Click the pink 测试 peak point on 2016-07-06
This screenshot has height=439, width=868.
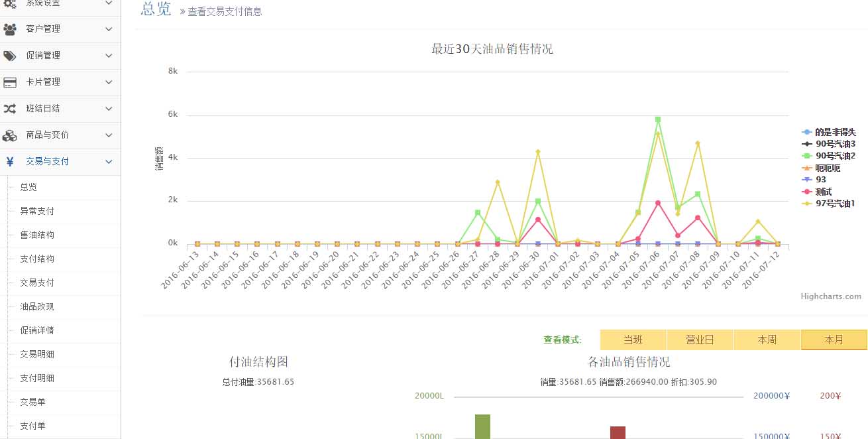pyautogui.click(x=658, y=203)
